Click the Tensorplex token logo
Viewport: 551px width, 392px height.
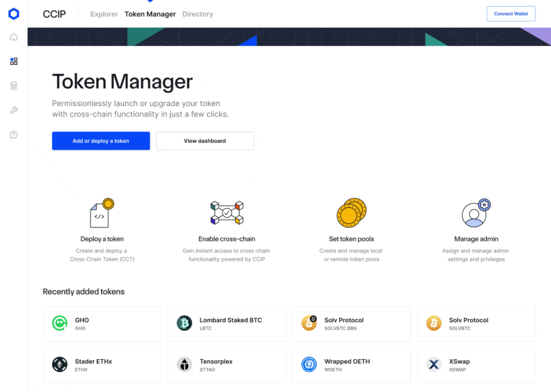click(x=184, y=364)
